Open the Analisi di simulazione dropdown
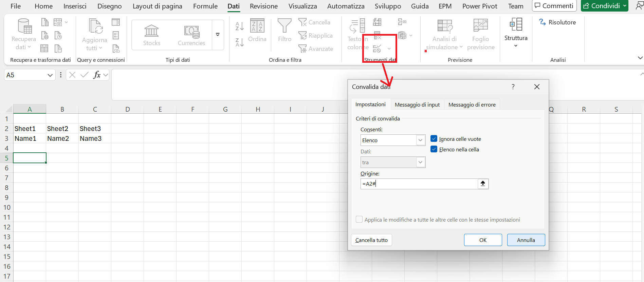Screen dimensions: 644x282 444,35
